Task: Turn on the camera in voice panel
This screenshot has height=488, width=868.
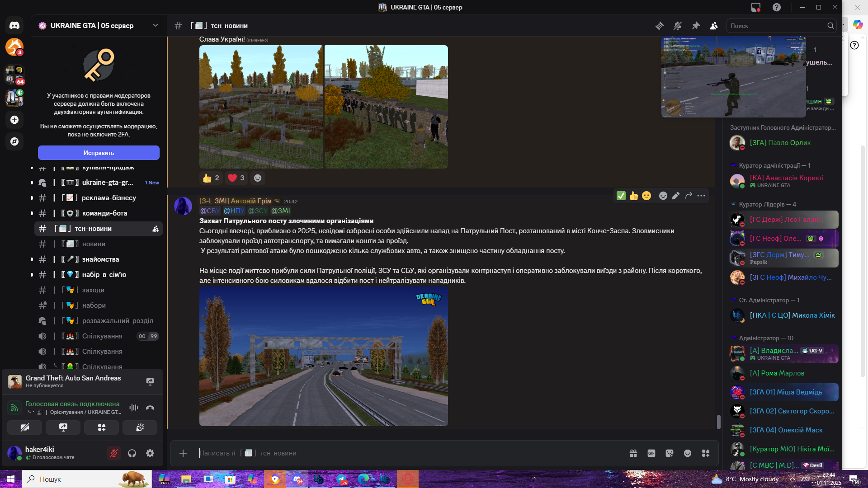Action: [25, 427]
